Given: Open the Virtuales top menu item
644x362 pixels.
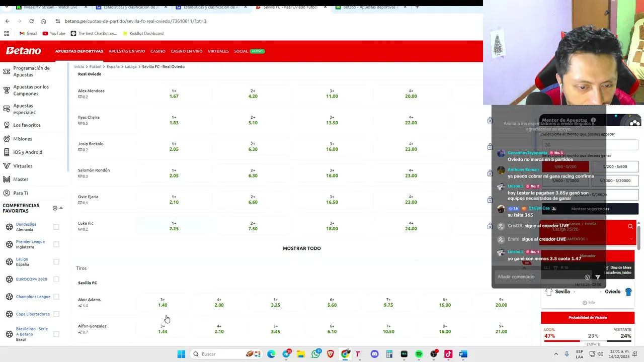Looking at the screenshot, I should point(218,51).
